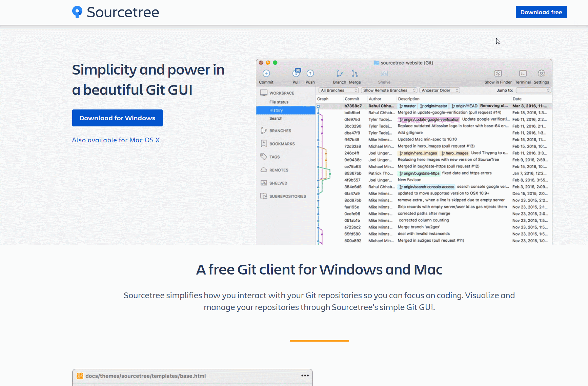Click origin/update-google-verification label
This screenshot has width=588, height=386.
[429, 119]
